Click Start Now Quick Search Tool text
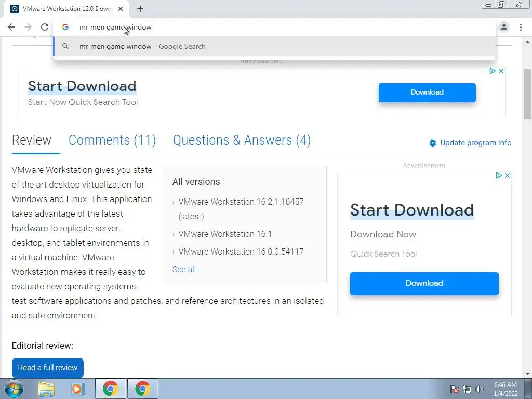The height and width of the screenshot is (399, 532). [83, 102]
